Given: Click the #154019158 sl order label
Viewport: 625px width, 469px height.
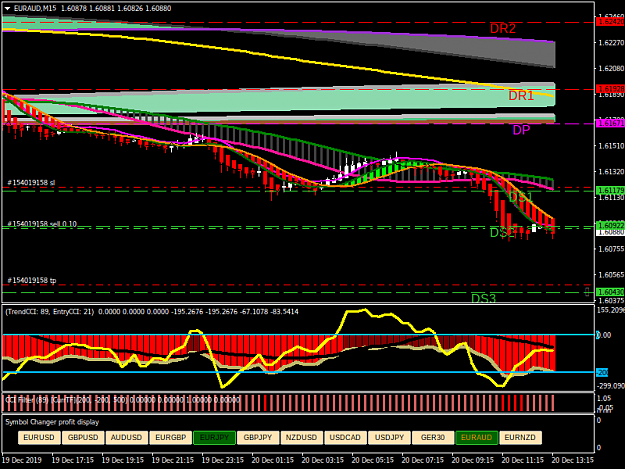Looking at the screenshot, I should click(31, 182).
